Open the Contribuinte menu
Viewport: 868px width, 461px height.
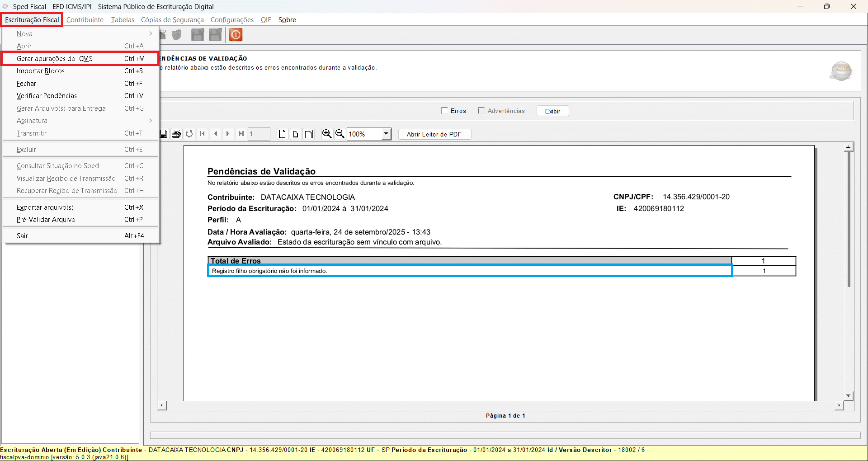[85, 20]
